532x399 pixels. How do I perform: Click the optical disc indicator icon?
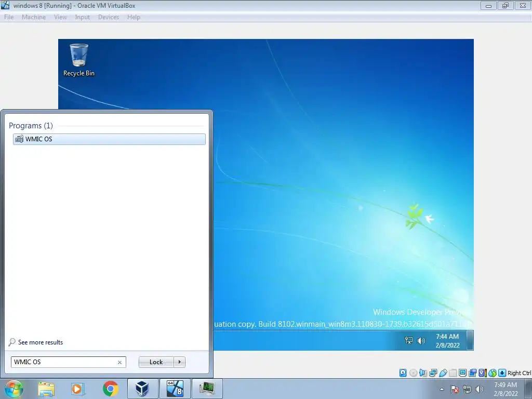[x=413, y=373]
